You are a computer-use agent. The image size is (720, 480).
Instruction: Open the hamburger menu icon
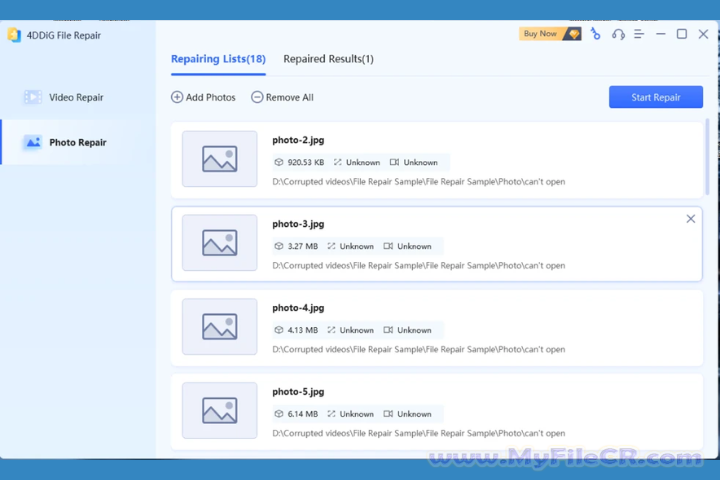click(x=639, y=34)
